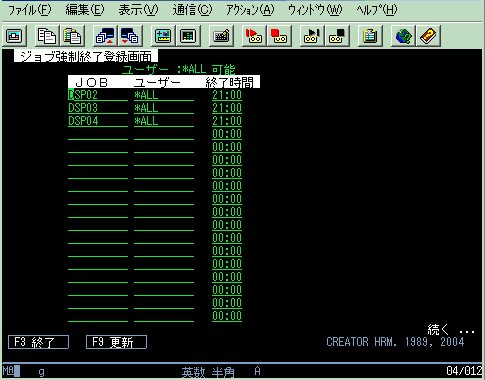Click the F9 更新 button
This screenshot has width=485, height=380.
click(116, 342)
